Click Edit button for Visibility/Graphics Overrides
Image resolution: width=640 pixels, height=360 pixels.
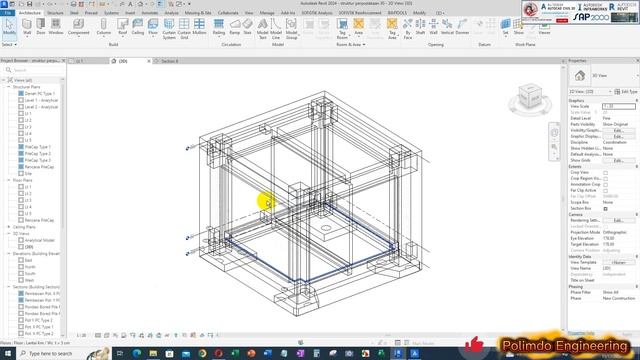(x=618, y=130)
